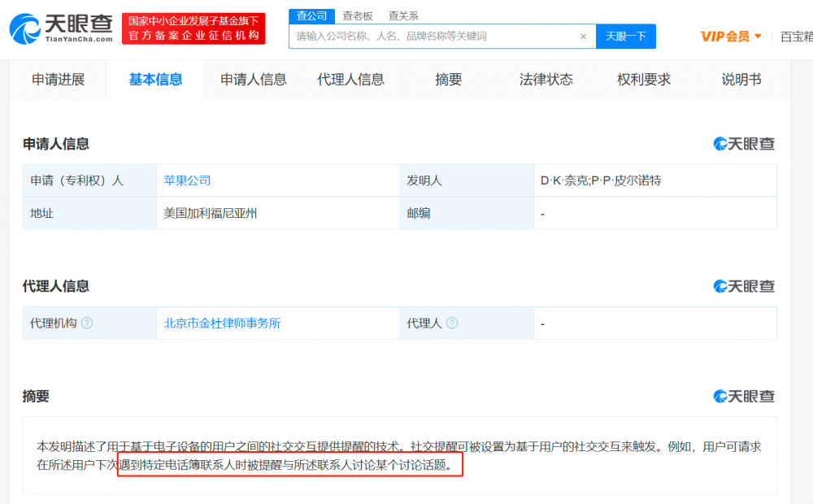Switch to the 说明书 tab
The width and height of the screenshot is (813, 504).
tap(741, 80)
